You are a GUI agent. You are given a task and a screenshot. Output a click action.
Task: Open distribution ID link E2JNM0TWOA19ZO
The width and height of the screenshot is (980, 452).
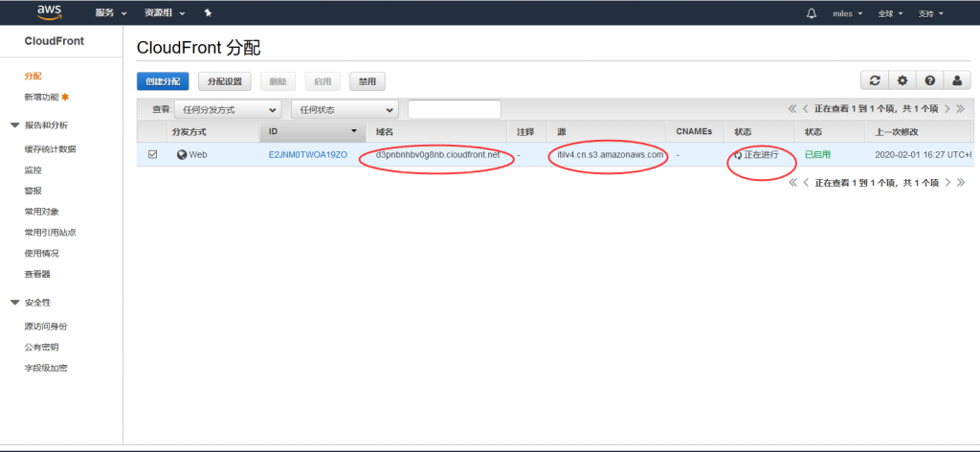pyautogui.click(x=307, y=154)
